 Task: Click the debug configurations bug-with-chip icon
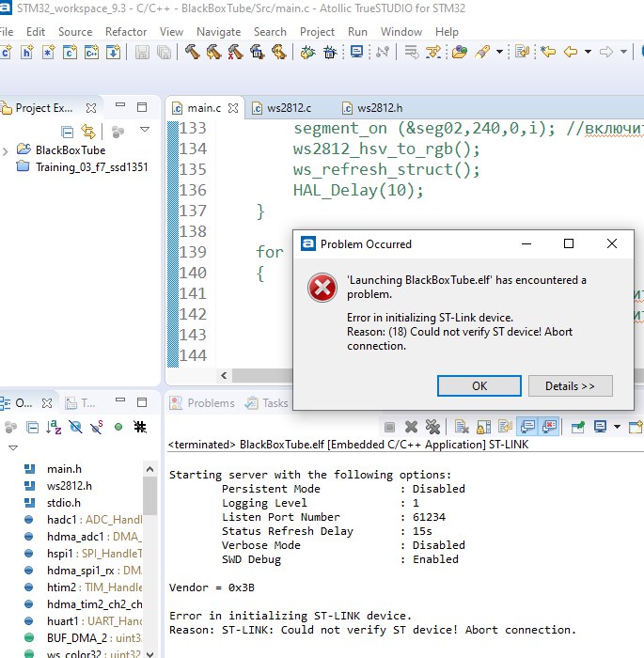[x=330, y=52]
